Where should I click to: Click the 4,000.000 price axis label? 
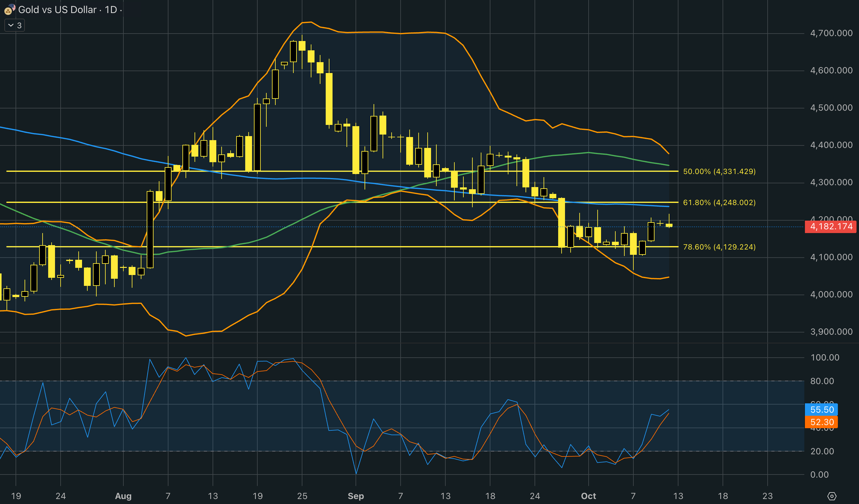[831, 295]
